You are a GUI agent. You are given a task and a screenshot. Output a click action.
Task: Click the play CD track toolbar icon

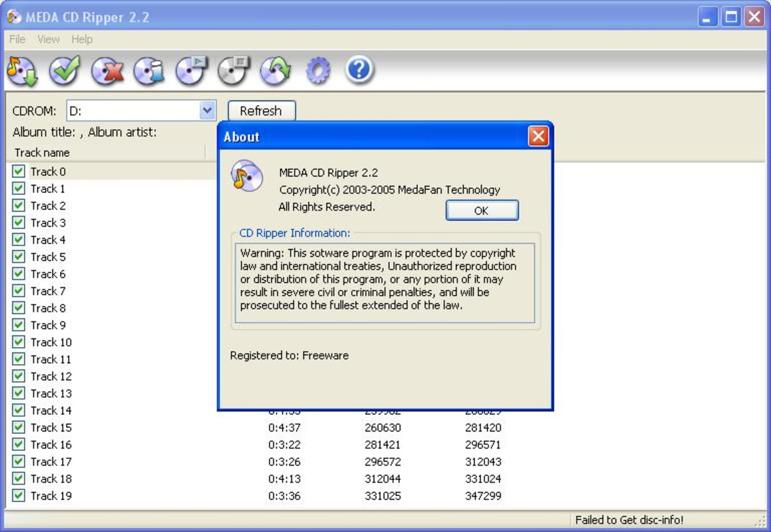(192, 71)
